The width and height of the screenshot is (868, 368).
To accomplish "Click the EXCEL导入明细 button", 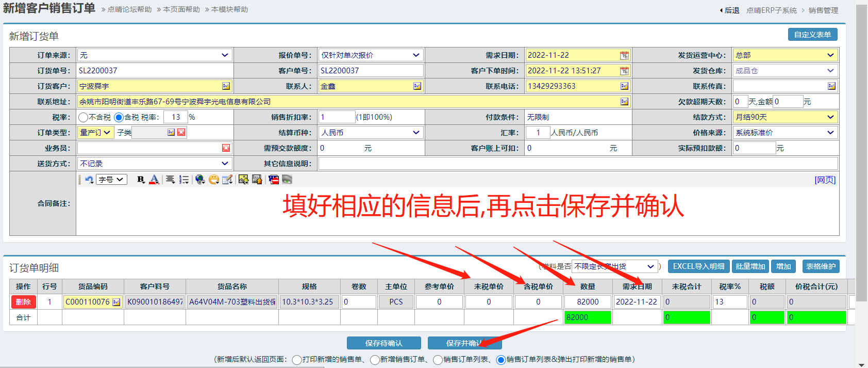I will click(698, 266).
